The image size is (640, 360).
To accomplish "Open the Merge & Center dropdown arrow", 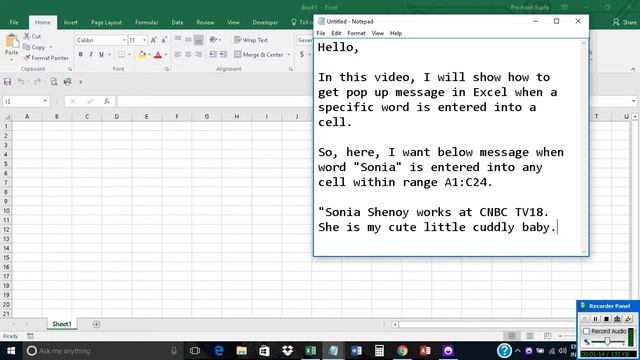I will tap(289, 54).
